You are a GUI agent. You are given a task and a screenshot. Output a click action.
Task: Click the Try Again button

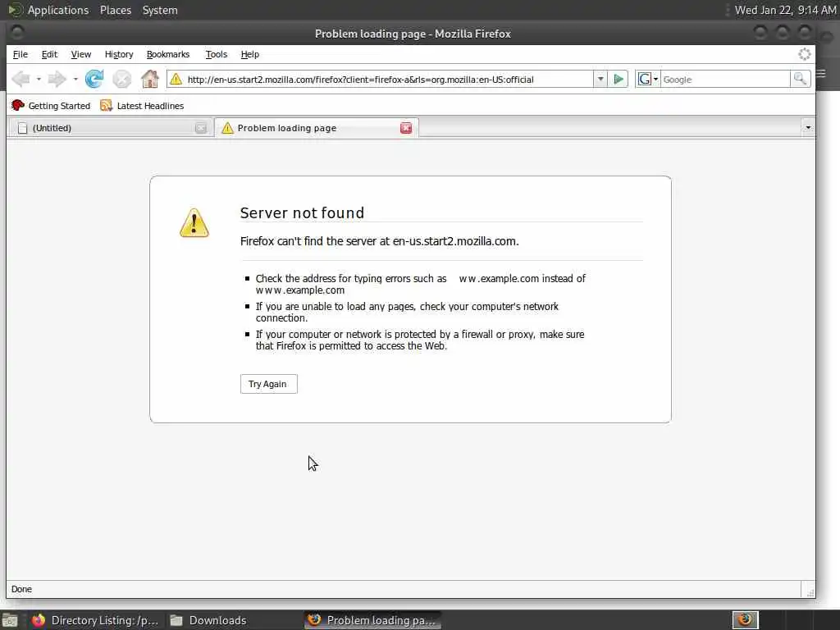tap(268, 384)
